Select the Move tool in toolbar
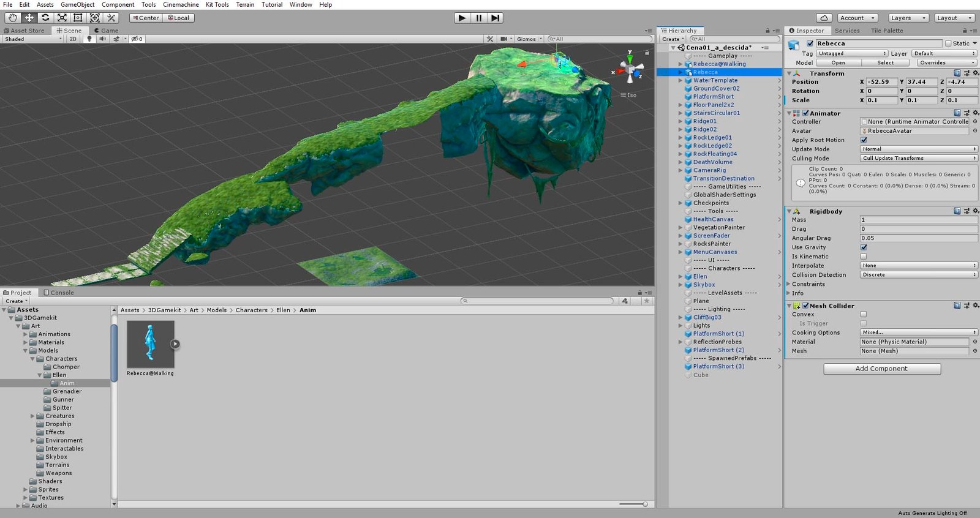 pyautogui.click(x=29, y=18)
